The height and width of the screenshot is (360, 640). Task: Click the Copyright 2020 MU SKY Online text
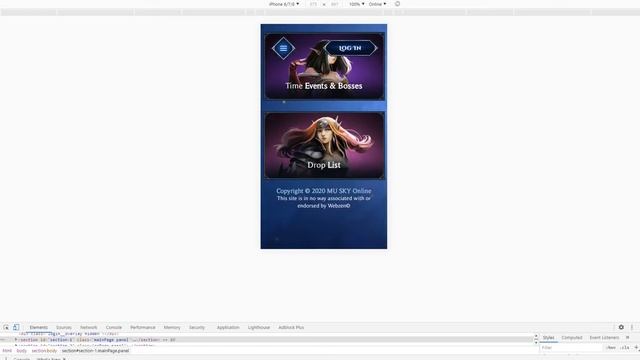(324, 191)
